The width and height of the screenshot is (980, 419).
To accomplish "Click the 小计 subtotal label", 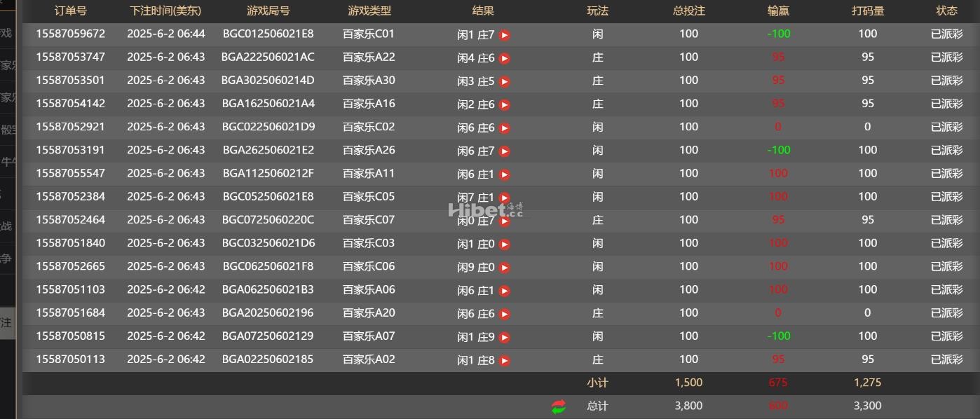I will click(597, 383).
